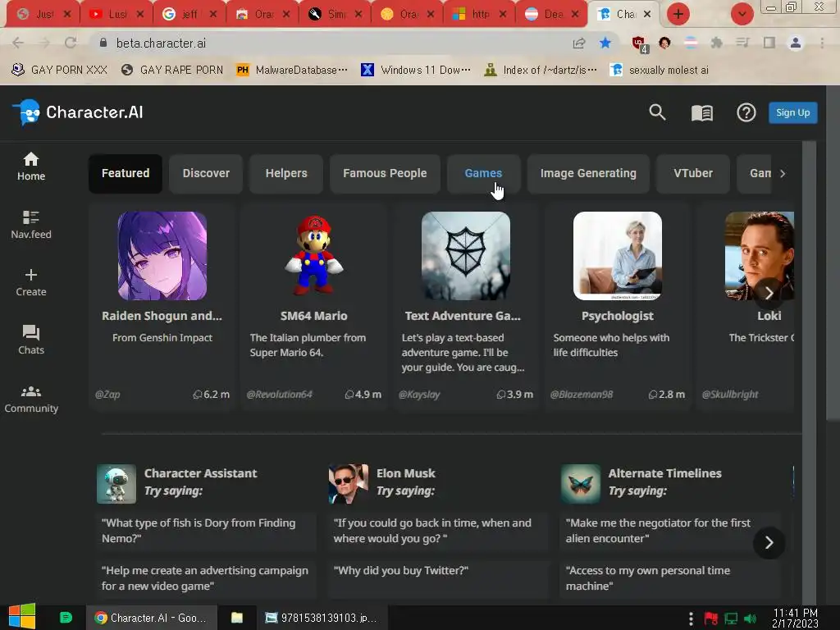The width and height of the screenshot is (840, 630).
Task: Click the share page icon in address bar
Action: tap(578, 43)
